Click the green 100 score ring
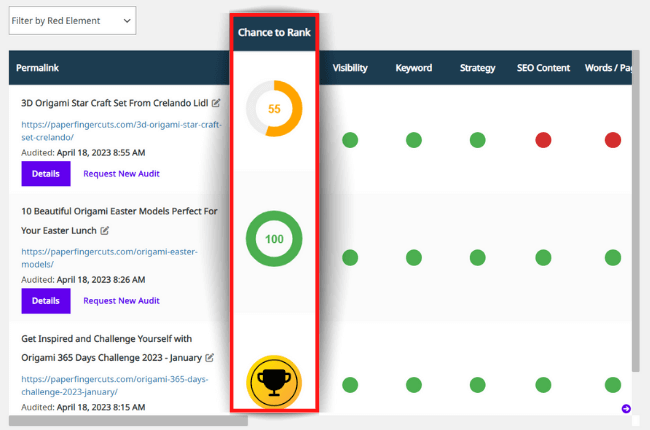 [x=273, y=239]
